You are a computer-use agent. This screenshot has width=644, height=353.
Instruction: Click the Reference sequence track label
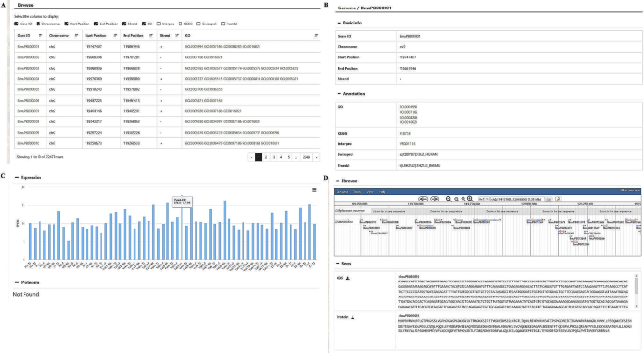352,211
